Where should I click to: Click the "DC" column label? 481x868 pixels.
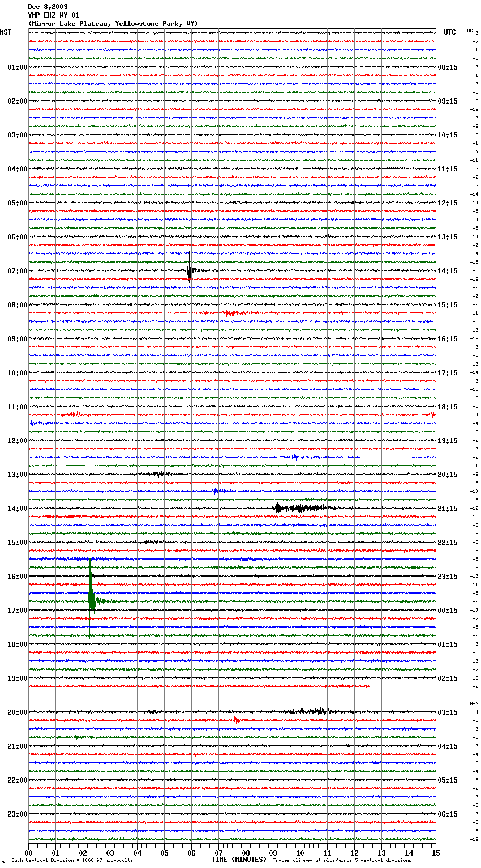(x=470, y=31)
